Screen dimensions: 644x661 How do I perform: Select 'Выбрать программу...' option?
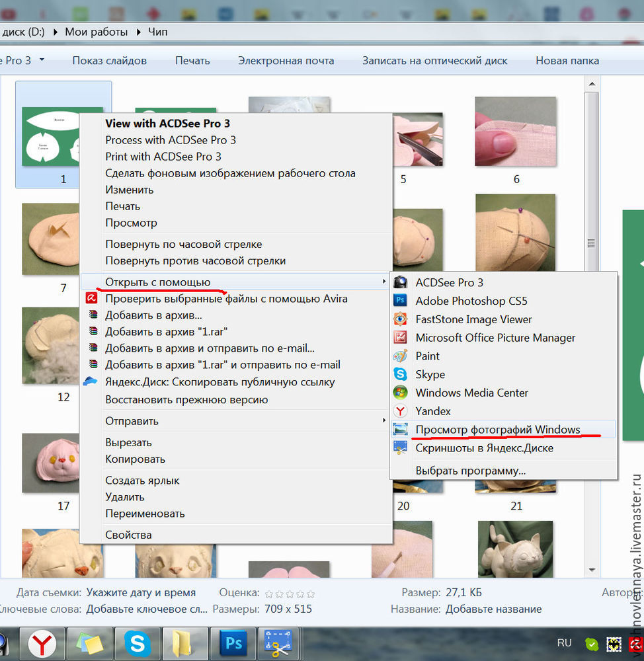pyautogui.click(x=470, y=471)
